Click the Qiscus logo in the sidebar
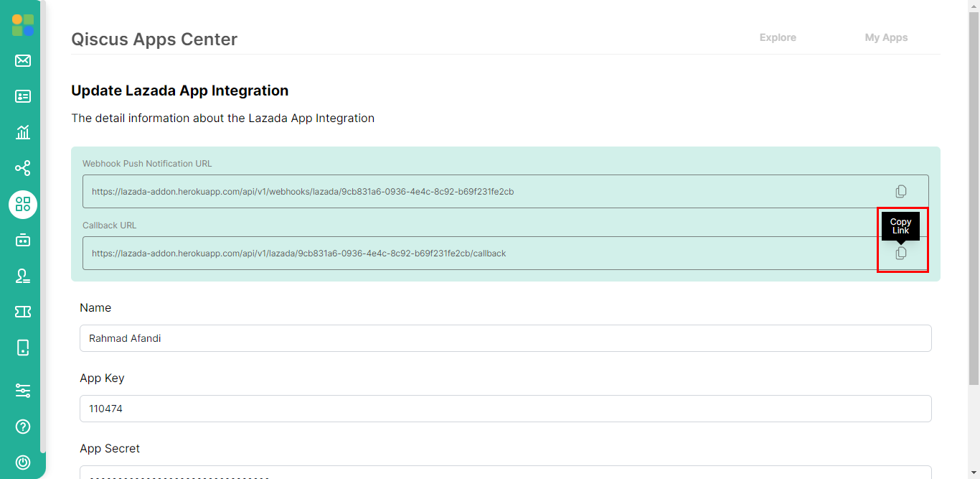Viewport: 980px width, 479px height. pyautogui.click(x=23, y=25)
